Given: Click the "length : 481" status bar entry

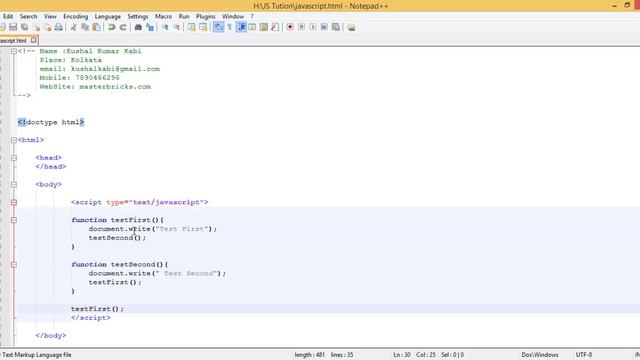Looking at the screenshot, I should point(310,355).
